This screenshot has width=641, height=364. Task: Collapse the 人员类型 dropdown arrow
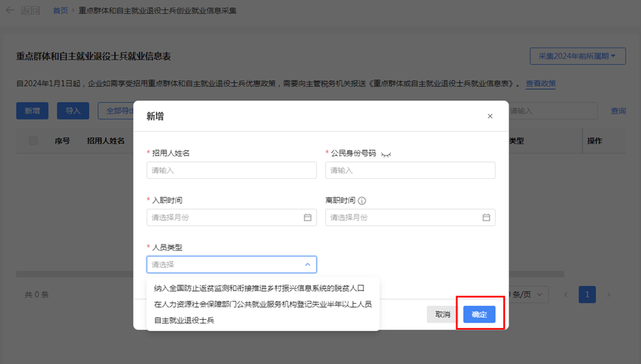(x=308, y=264)
